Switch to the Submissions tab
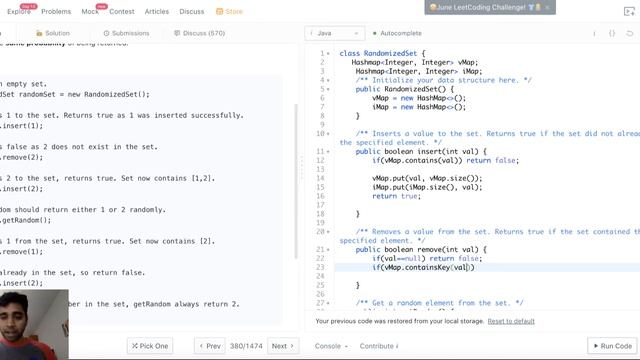The image size is (640, 360). 126,33
